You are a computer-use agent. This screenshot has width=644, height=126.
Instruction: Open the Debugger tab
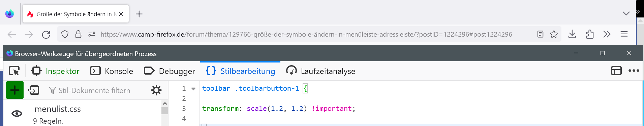tap(170, 71)
